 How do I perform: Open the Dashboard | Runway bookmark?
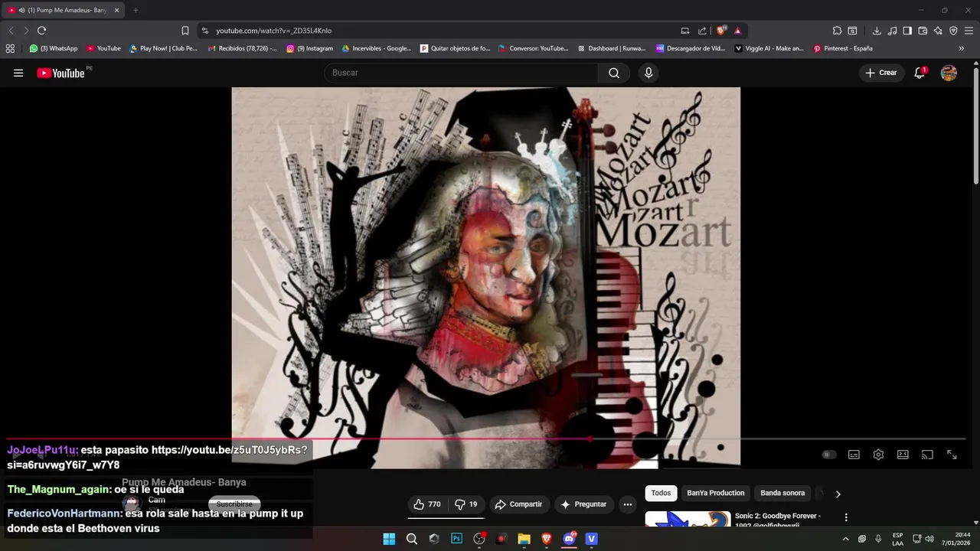click(x=611, y=48)
